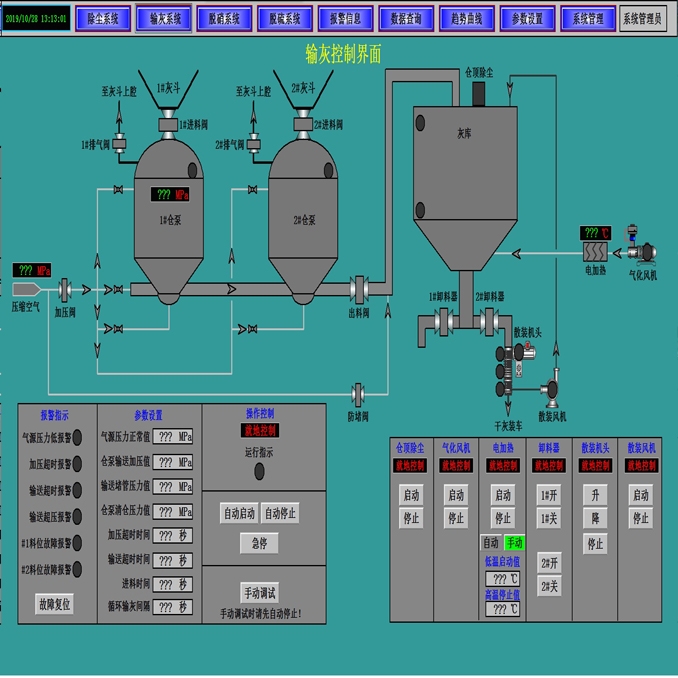Open the 参数设置 tab

point(528,19)
